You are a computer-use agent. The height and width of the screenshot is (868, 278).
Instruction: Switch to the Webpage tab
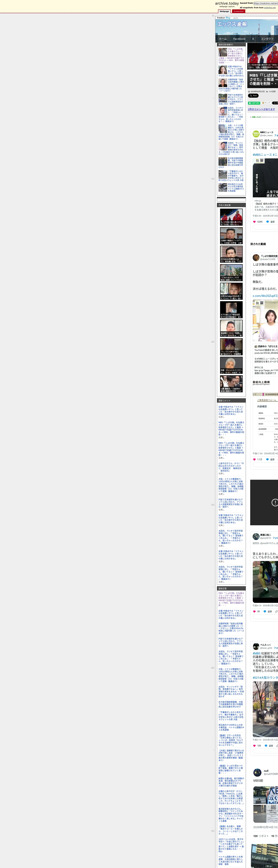224,11
